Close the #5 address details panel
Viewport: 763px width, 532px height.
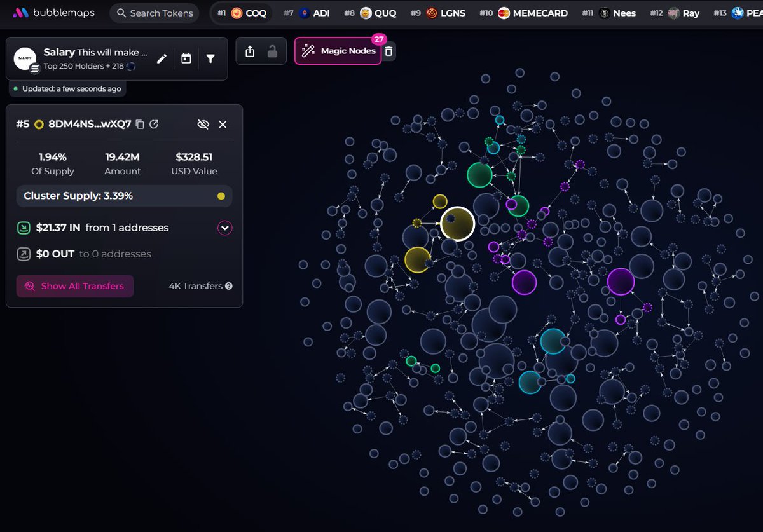pyautogui.click(x=223, y=124)
